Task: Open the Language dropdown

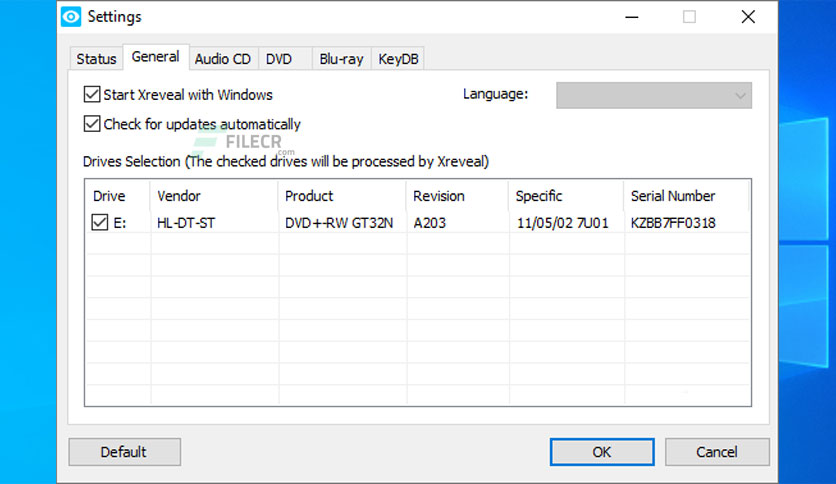Action: click(x=654, y=95)
